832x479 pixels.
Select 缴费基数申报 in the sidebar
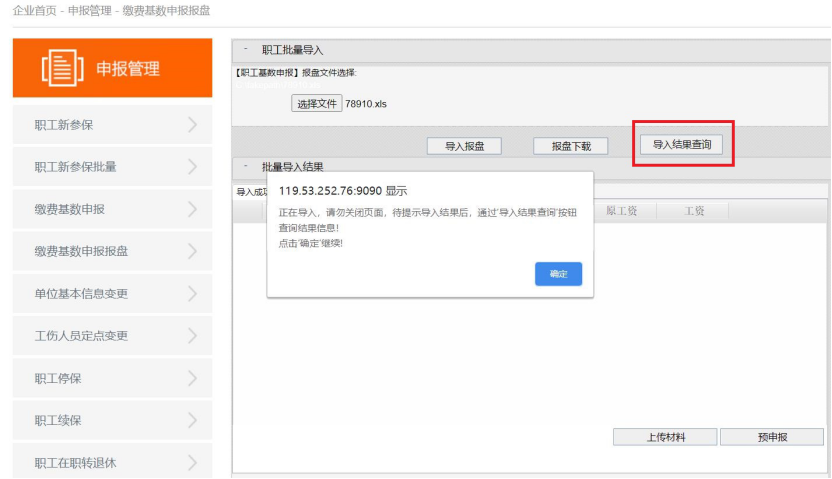(x=70, y=209)
